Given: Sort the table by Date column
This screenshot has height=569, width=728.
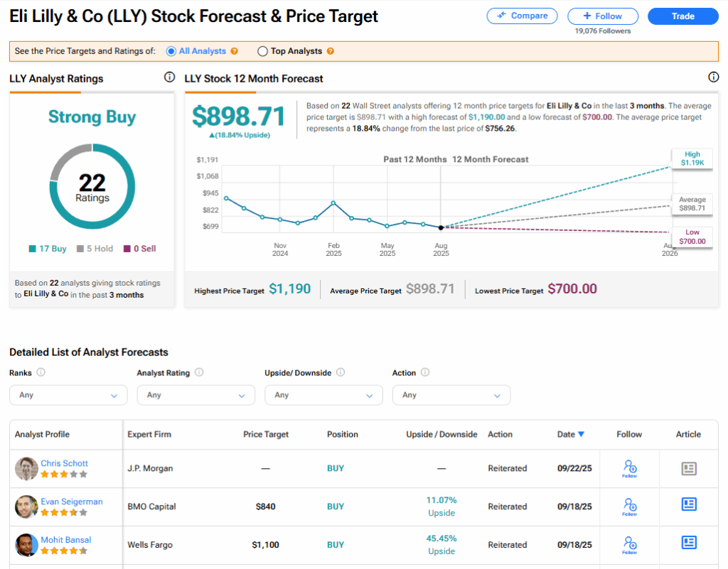Looking at the screenshot, I should (x=571, y=434).
